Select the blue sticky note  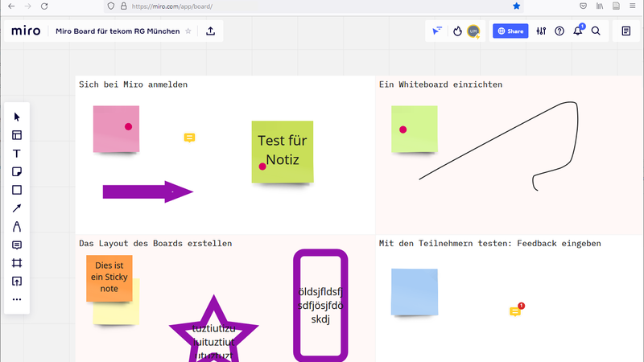pyautogui.click(x=415, y=292)
